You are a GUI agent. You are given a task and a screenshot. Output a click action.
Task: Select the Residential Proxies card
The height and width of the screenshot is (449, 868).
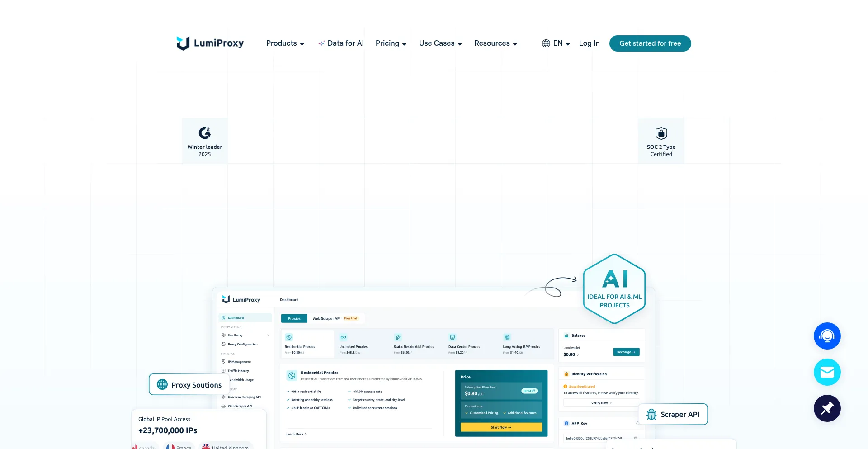click(307, 344)
